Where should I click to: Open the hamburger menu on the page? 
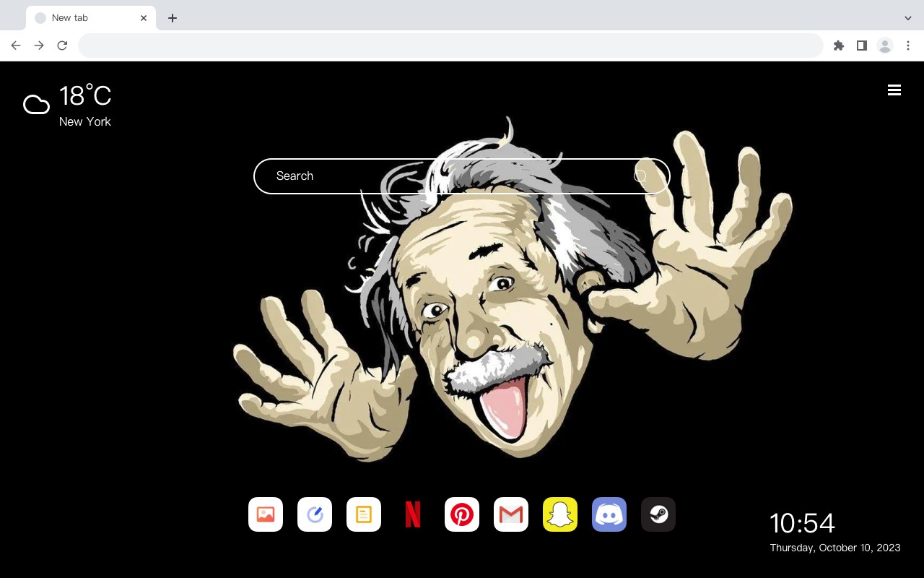[894, 90]
